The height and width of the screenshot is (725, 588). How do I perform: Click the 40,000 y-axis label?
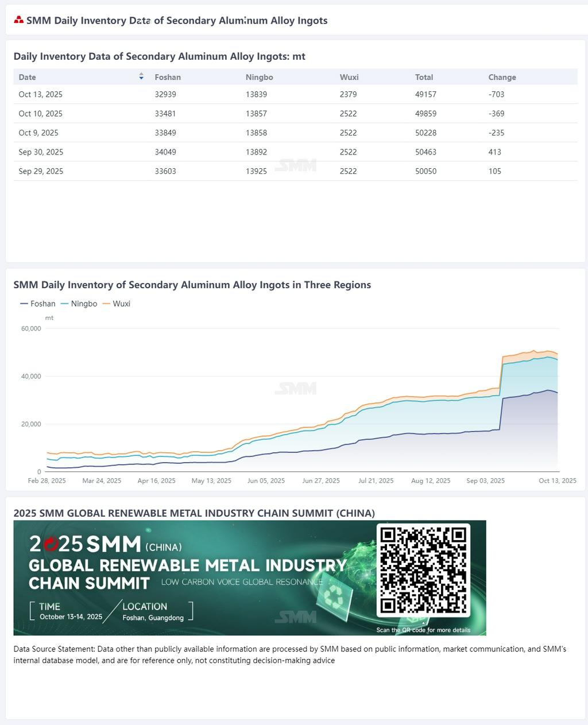pos(31,377)
